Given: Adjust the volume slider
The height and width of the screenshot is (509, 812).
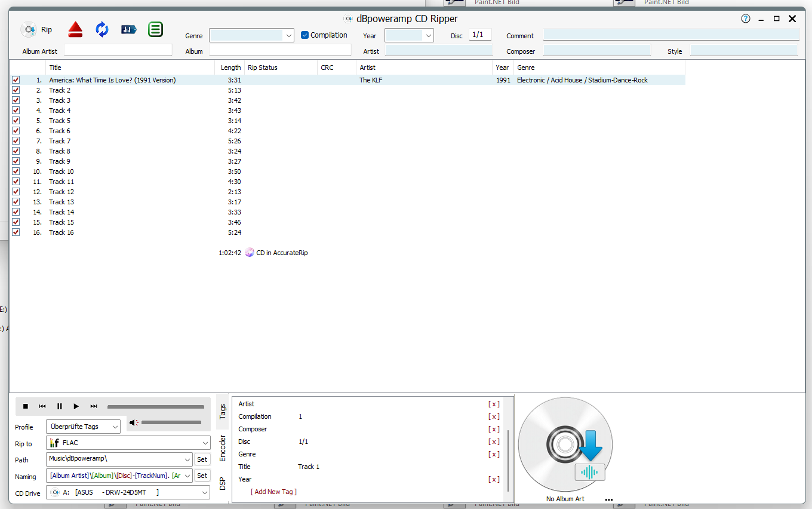Looking at the screenshot, I should pos(171,422).
